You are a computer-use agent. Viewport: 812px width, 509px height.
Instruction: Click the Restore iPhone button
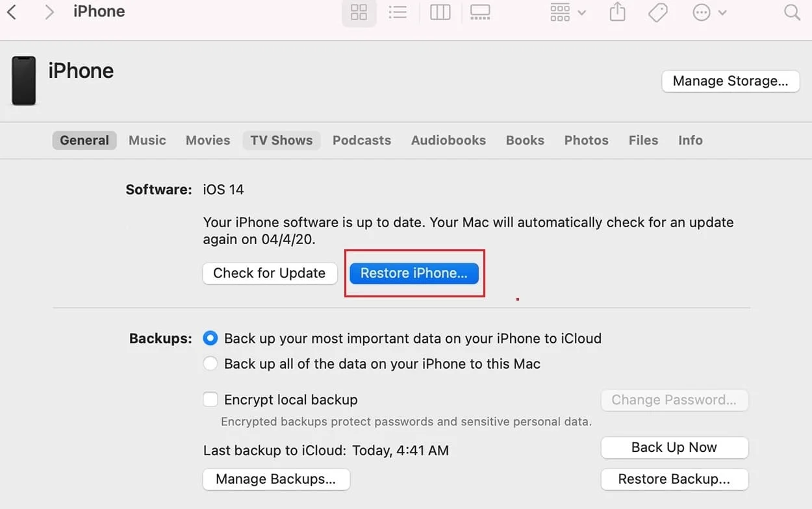(x=414, y=273)
